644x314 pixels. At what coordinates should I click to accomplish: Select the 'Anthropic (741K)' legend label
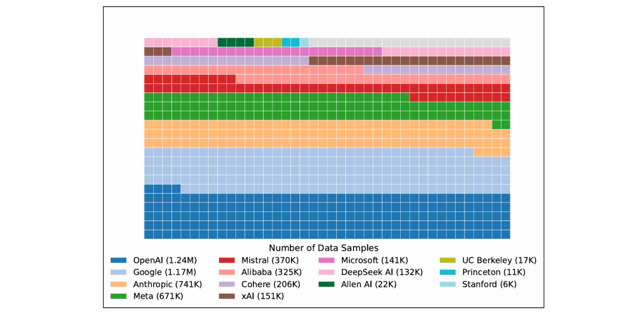tap(168, 284)
